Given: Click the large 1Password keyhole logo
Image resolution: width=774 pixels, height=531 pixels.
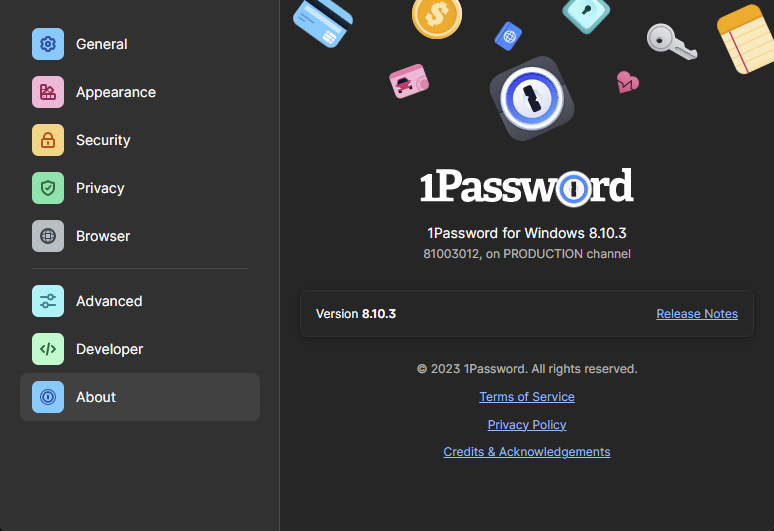Looking at the screenshot, I should tap(531, 97).
